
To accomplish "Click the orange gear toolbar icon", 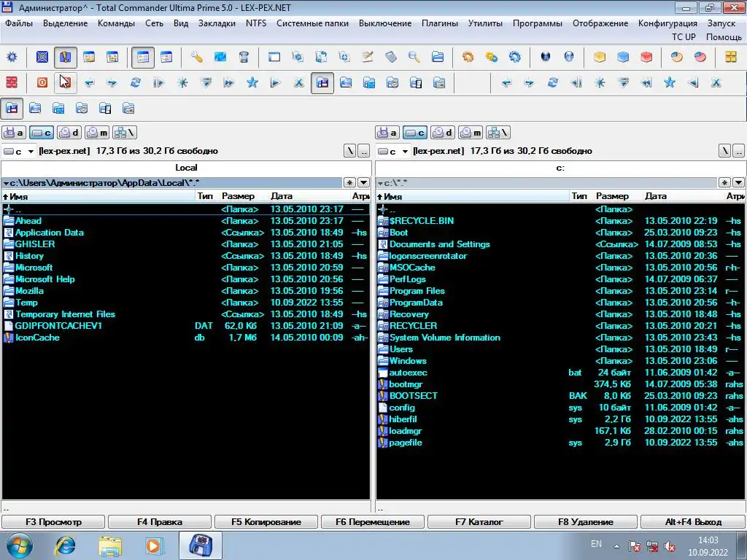I will (x=468, y=58).
